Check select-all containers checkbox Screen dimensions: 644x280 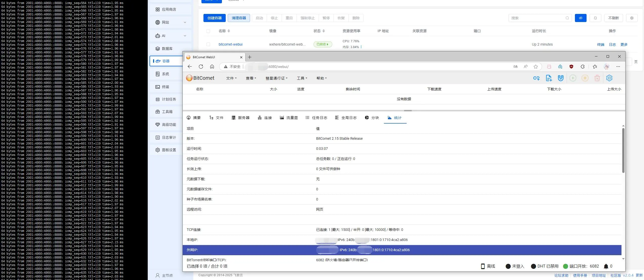pos(208,31)
